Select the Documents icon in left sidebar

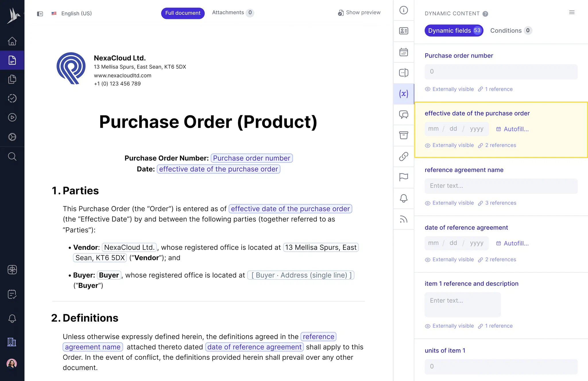pos(12,60)
